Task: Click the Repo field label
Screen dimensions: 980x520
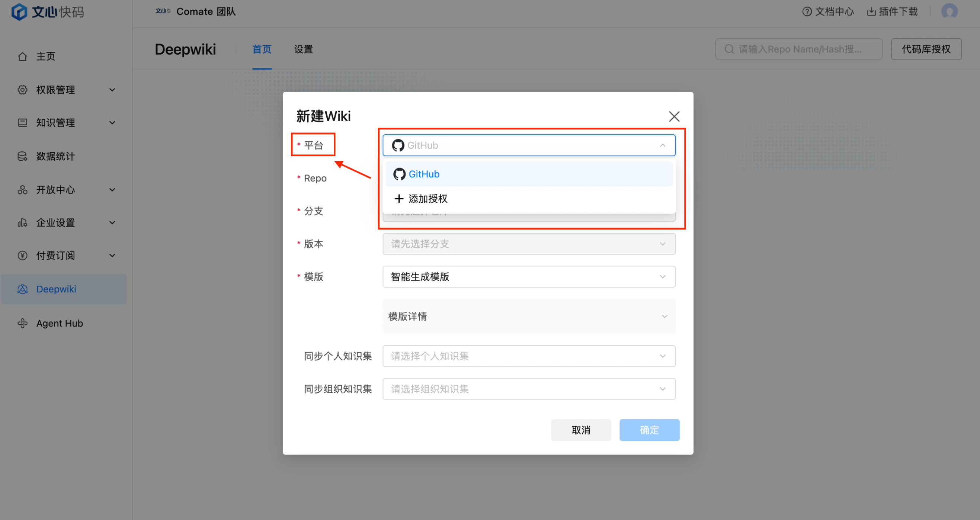Action: [315, 178]
